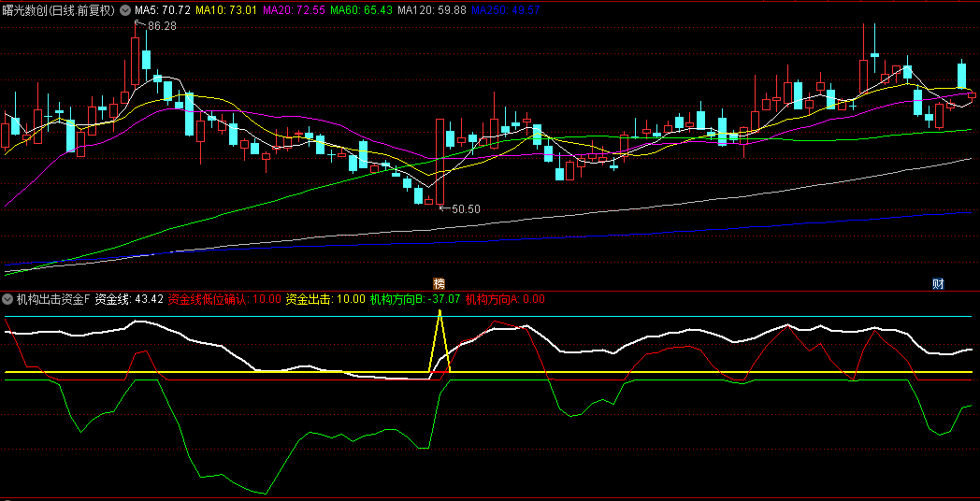Expand the 机构出击资金F indicator dropdown arrow
Image resolution: width=980 pixels, height=501 pixels.
point(7,299)
